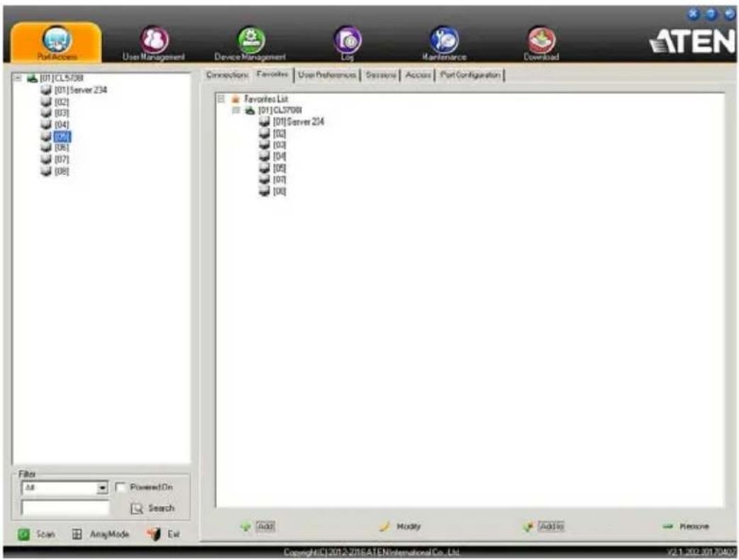The image size is (739, 560).
Task: Open the Filter All dropdown
Action: tap(102, 488)
